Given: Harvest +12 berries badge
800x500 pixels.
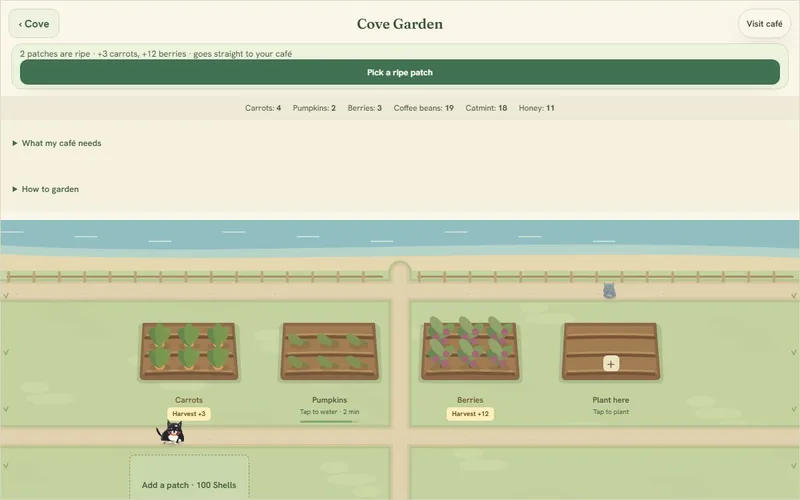Looking at the screenshot, I should (470, 414).
